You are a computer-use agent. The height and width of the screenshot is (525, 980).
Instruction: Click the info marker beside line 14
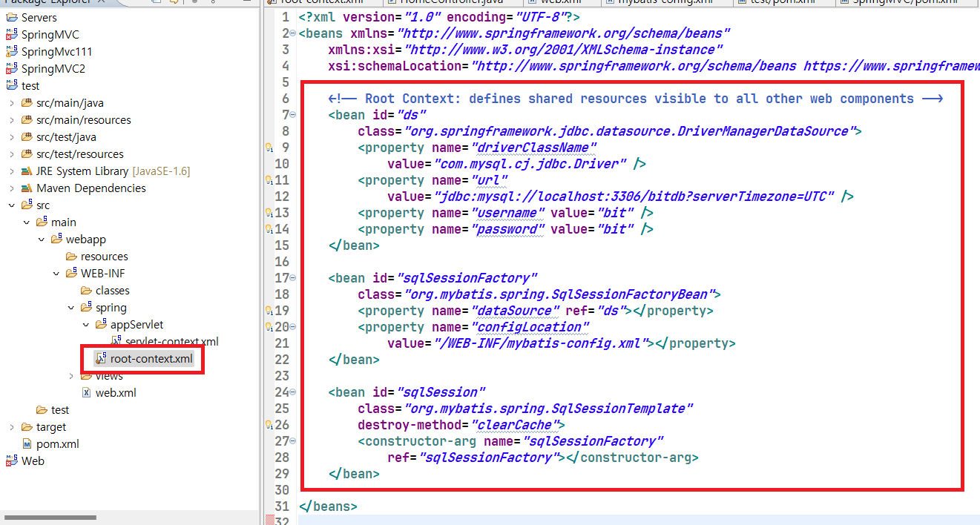pos(269,229)
